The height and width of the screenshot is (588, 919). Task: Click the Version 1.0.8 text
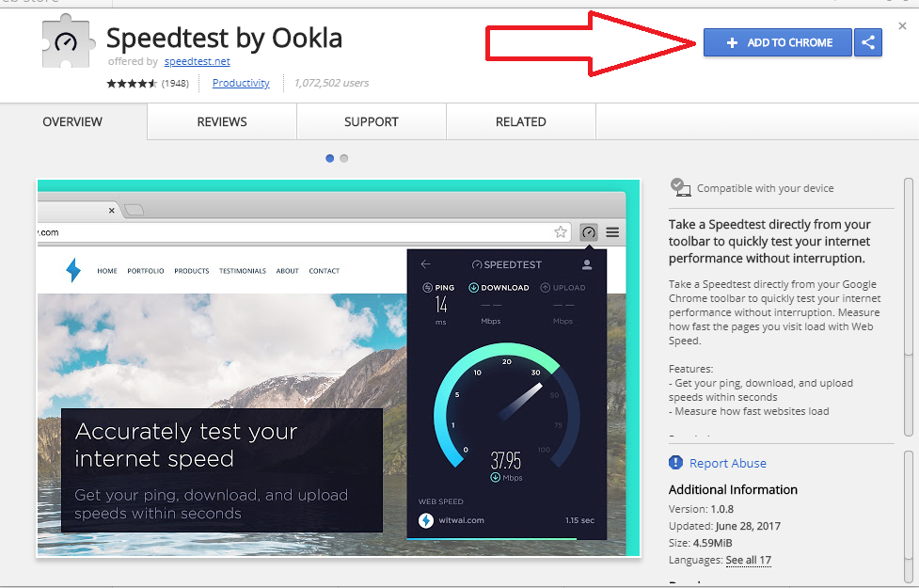pos(701,509)
